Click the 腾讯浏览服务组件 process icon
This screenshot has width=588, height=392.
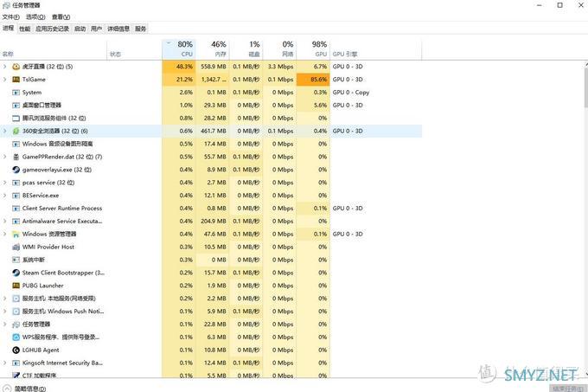[16, 119]
